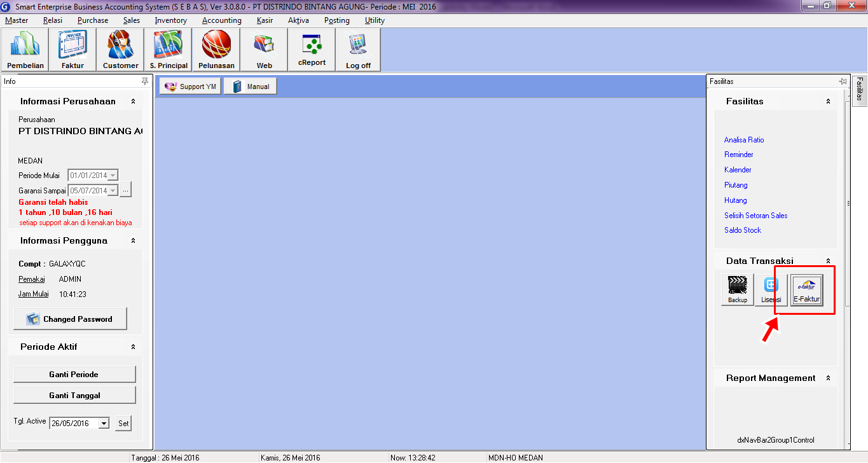868x463 pixels.
Task: Open the Accounting menu
Action: (221, 20)
